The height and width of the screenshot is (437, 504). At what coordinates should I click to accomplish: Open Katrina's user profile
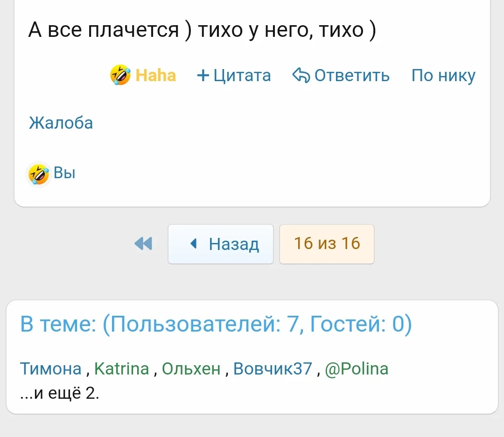tap(121, 369)
